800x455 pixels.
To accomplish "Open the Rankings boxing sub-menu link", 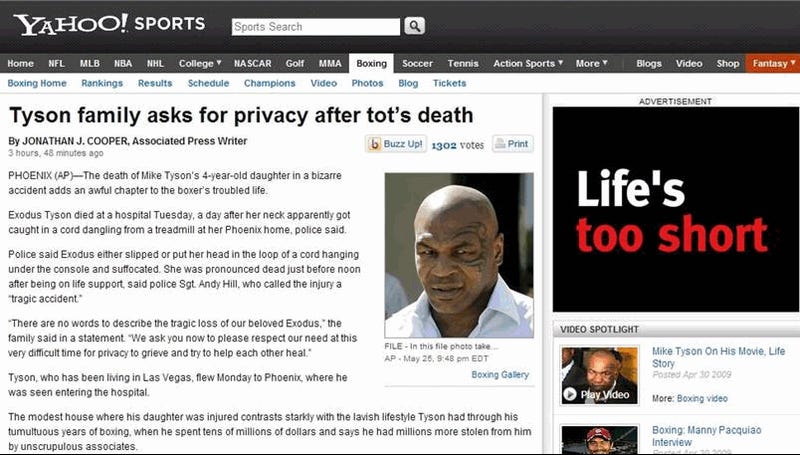I will pos(102,83).
